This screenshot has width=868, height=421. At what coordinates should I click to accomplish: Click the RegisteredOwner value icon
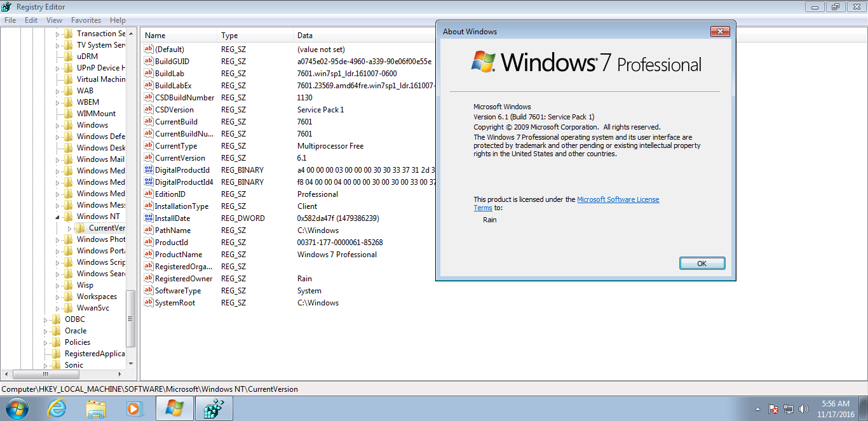pos(149,279)
